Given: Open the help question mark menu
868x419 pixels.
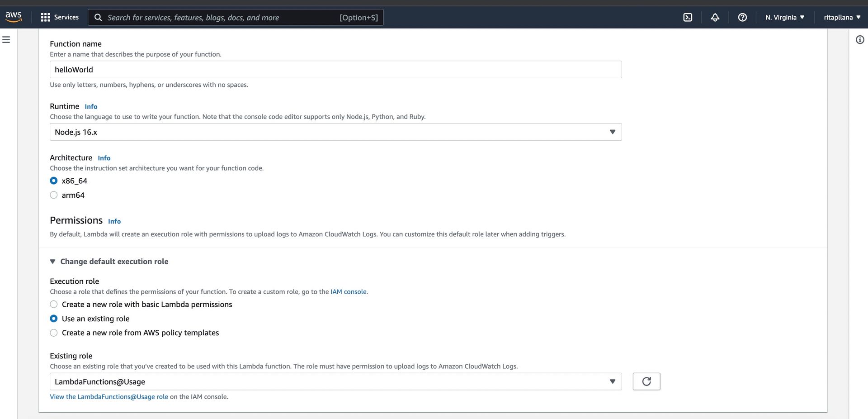Looking at the screenshot, I should click(x=742, y=17).
